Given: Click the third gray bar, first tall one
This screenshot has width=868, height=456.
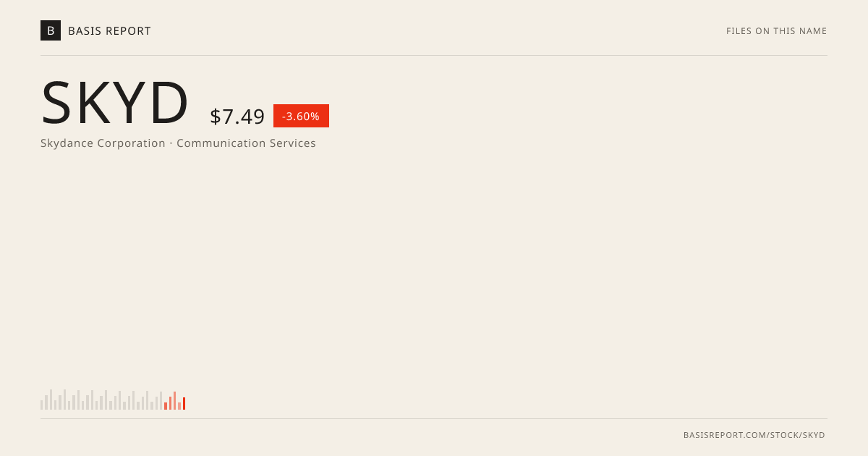Looking at the screenshot, I should coord(51,400).
